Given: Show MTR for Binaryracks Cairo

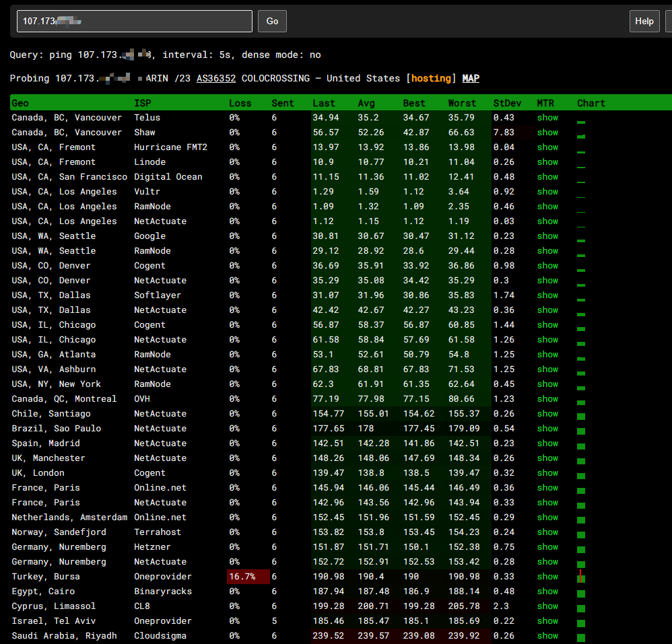Looking at the screenshot, I should 547,592.
